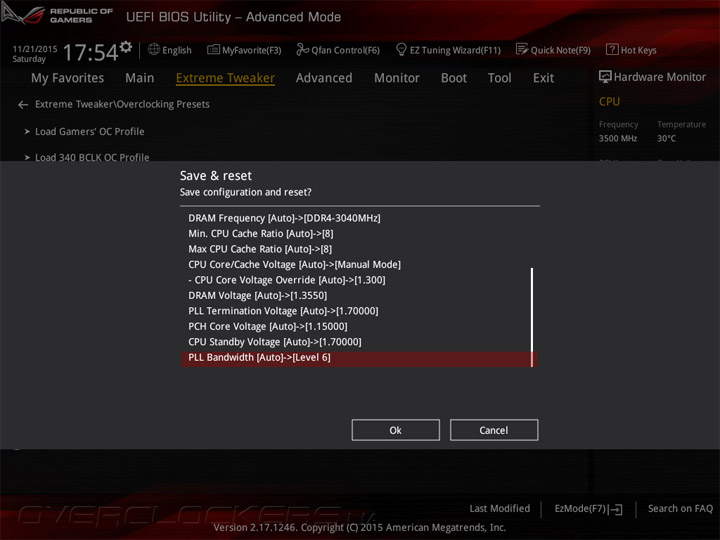Select CPU Core/Cache Voltage Manual Mode row
This screenshot has height=540, width=720.
(359, 265)
